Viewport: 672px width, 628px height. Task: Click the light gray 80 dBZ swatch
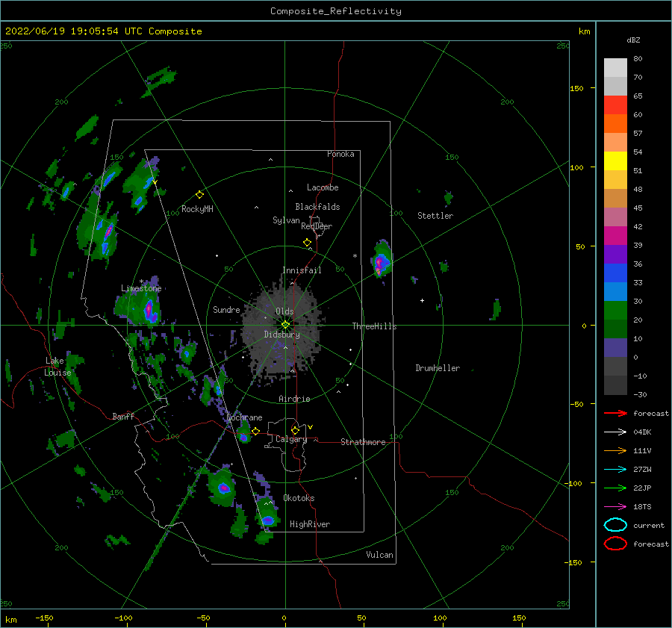[x=615, y=67]
